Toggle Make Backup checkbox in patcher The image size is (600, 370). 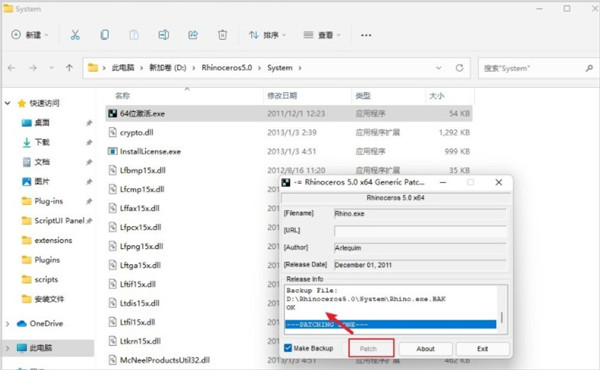point(288,348)
